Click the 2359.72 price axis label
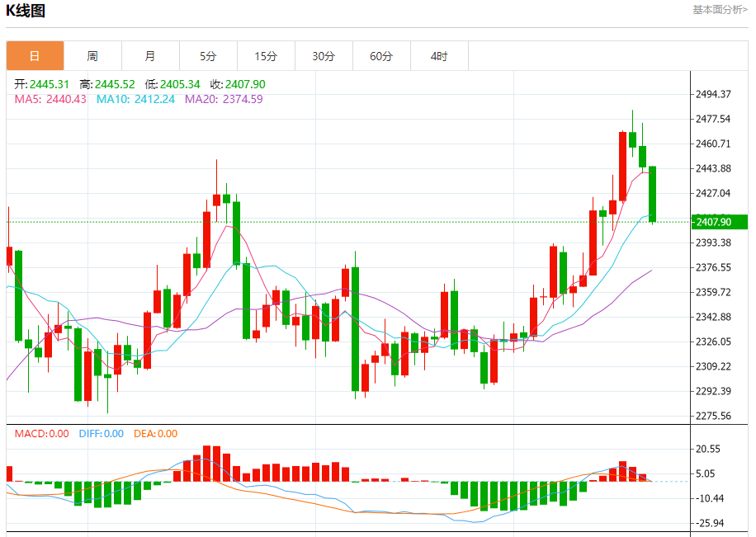Image resolution: width=756 pixels, height=537 pixels. pos(713,292)
